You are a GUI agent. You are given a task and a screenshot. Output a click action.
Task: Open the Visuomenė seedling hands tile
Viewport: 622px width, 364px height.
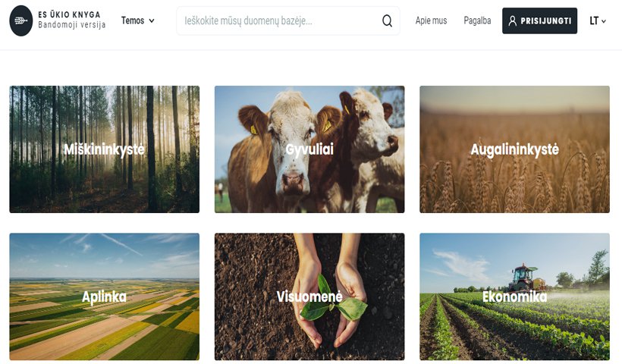tap(309, 297)
